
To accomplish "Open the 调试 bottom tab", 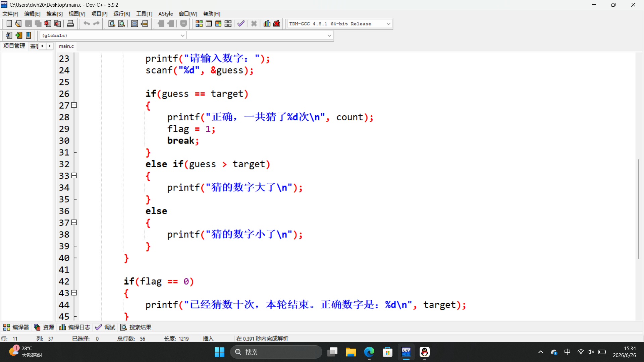I will [x=105, y=327].
